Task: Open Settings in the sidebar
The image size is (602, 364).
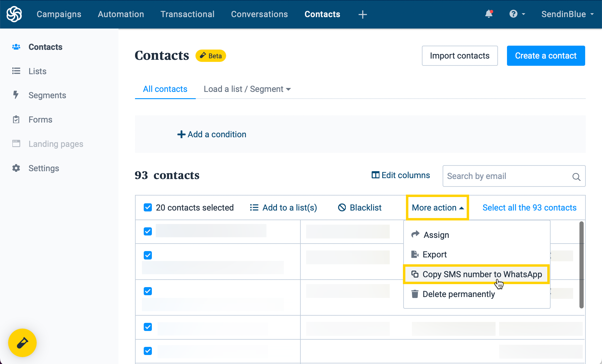Action: (44, 168)
